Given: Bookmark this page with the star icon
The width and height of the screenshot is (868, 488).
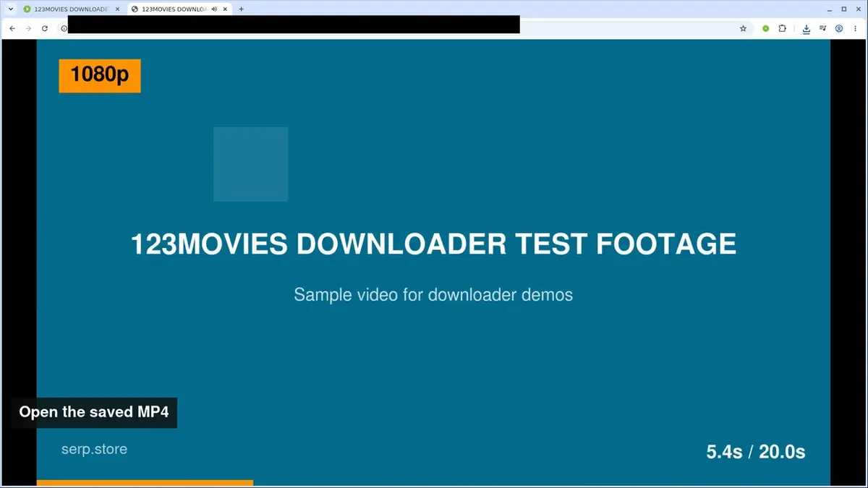Looking at the screenshot, I should pyautogui.click(x=743, y=28).
